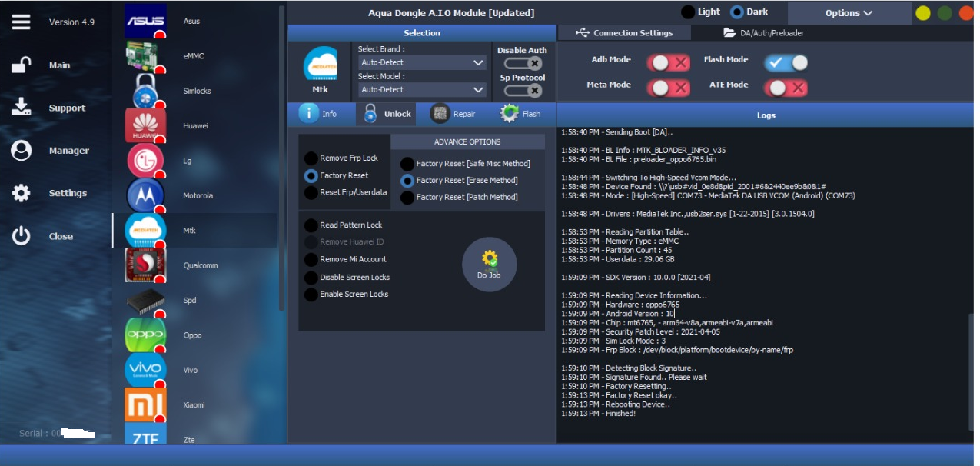Select the Light theme radio button
The height and width of the screenshot is (466, 980).
(688, 12)
